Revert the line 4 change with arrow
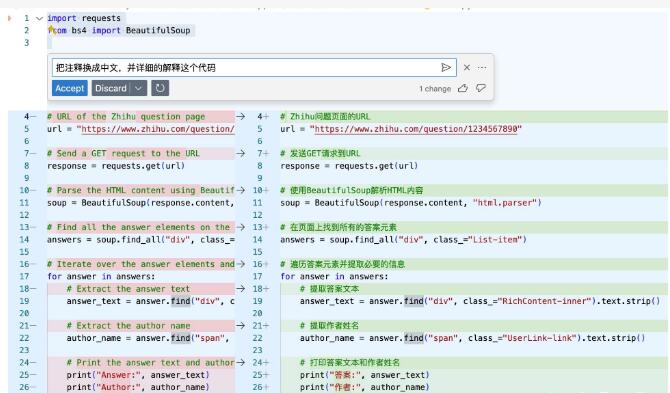Image resolution: width=670 pixels, height=393 pixels. (241, 116)
